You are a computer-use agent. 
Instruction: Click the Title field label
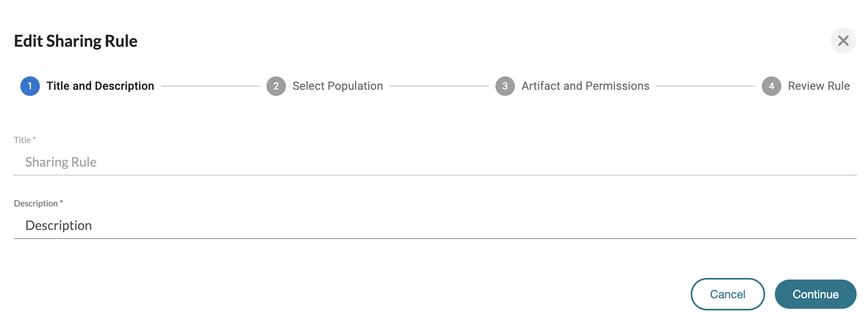click(x=22, y=140)
